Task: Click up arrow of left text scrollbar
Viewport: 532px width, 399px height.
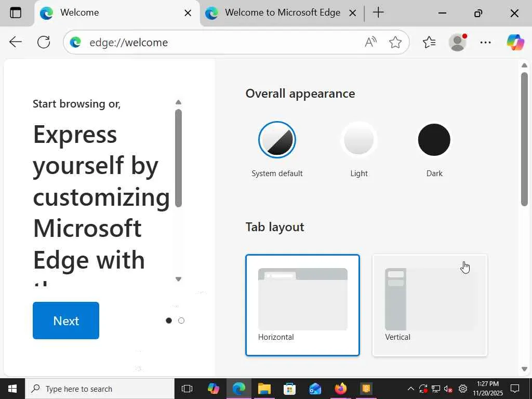Action: click(x=179, y=102)
